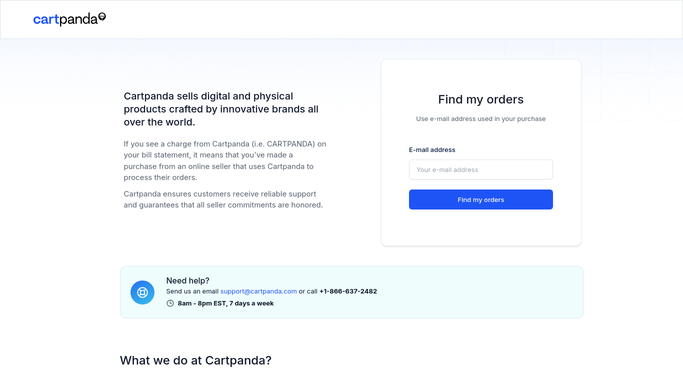The image size is (683, 384).
Task: Click the headline about digital and physical products
Action: [x=221, y=109]
